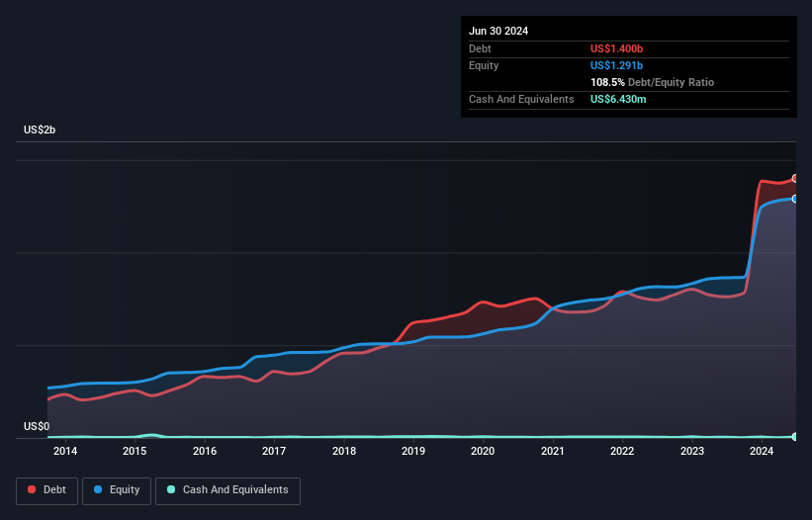Click the US$1.400b debt value

click(616, 48)
